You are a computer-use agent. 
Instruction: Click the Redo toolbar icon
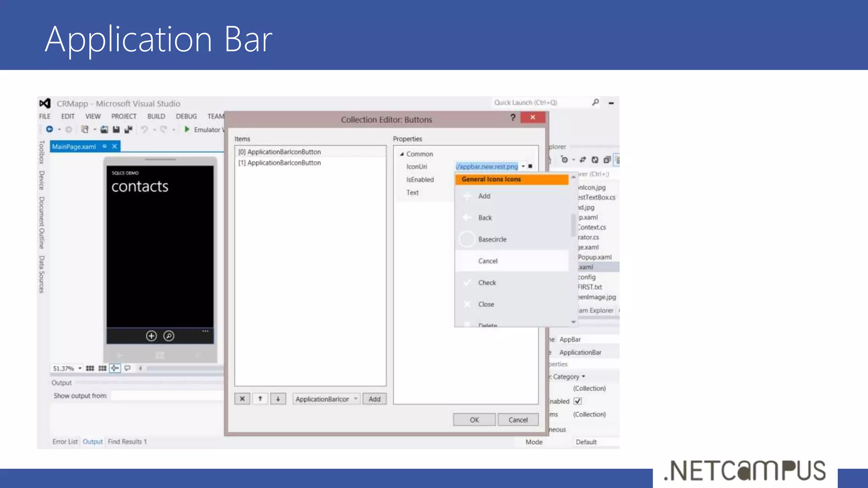click(164, 129)
